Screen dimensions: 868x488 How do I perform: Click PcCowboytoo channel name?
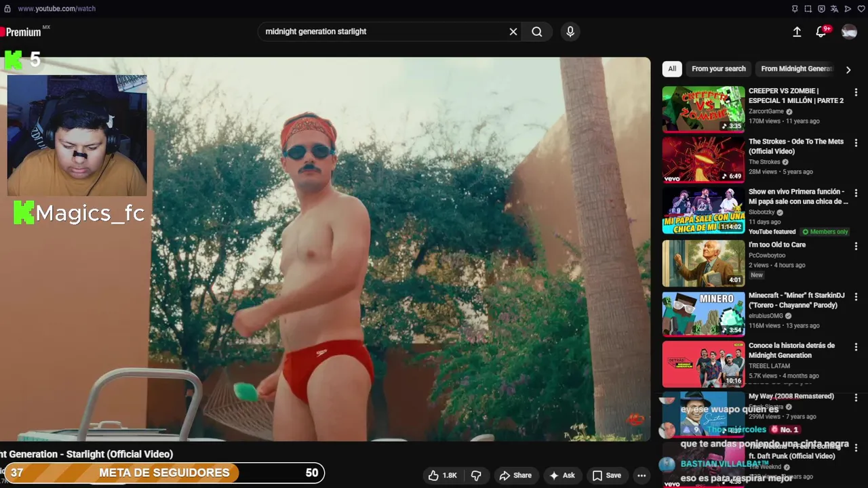tap(768, 256)
